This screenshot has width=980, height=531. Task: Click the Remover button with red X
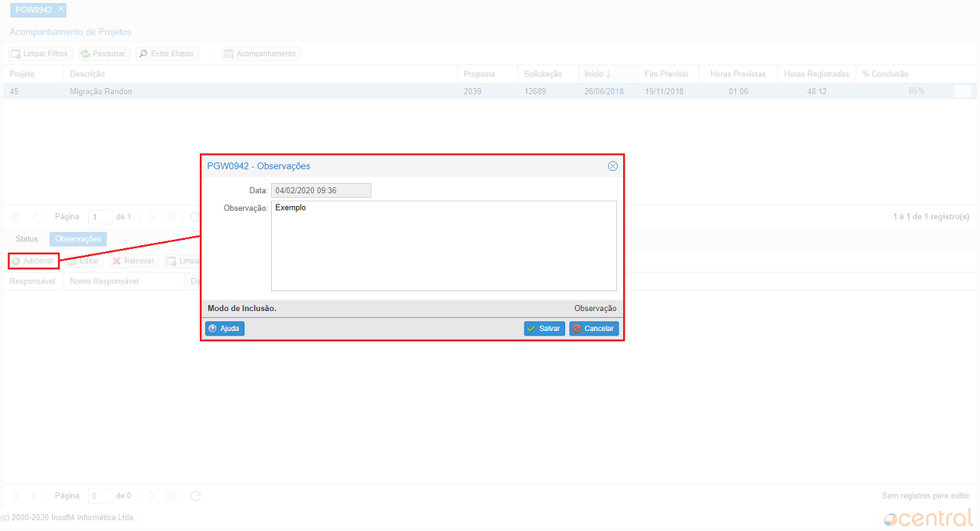point(133,261)
